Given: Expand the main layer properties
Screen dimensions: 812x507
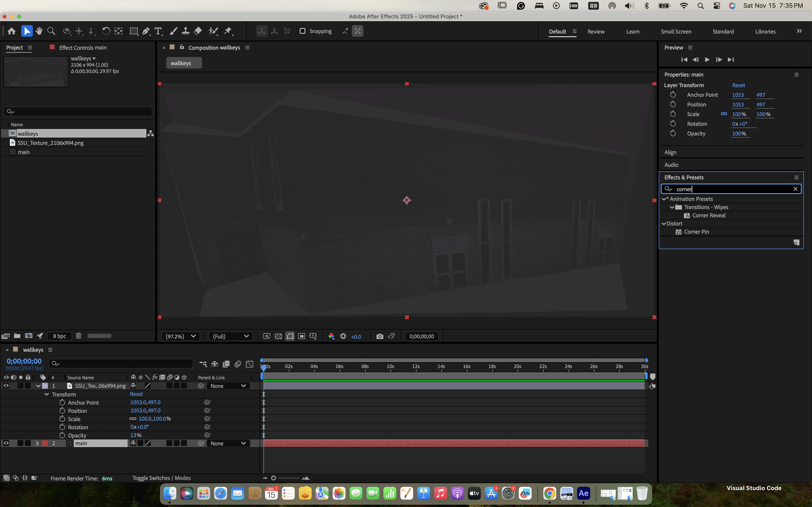Looking at the screenshot, I should click(37, 443).
